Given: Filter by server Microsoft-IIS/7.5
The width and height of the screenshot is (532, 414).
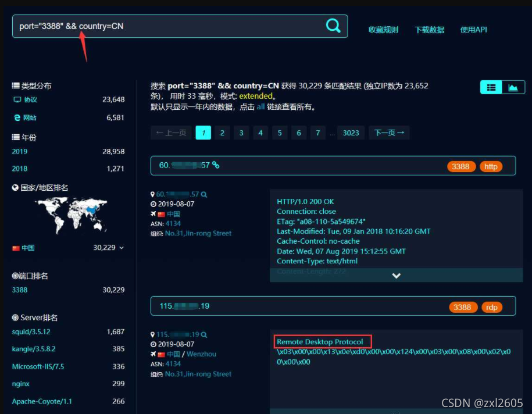Looking at the screenshot, I should click(x=38, y=366).
